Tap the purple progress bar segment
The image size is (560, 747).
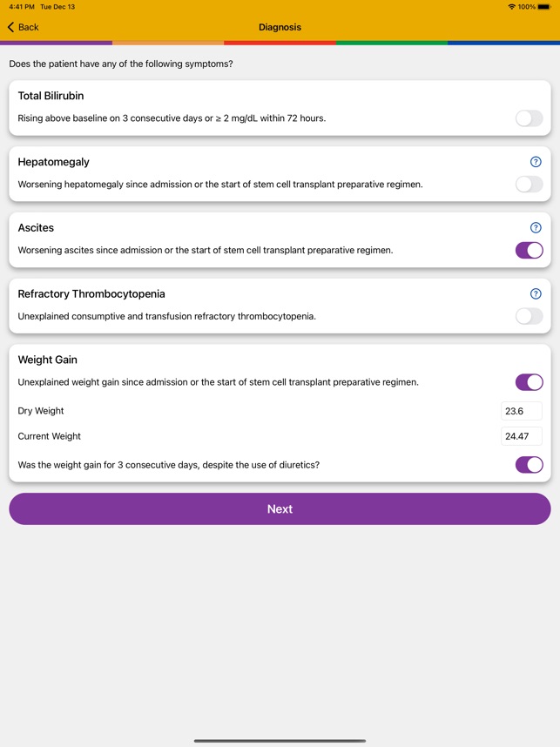pos(56,43)
